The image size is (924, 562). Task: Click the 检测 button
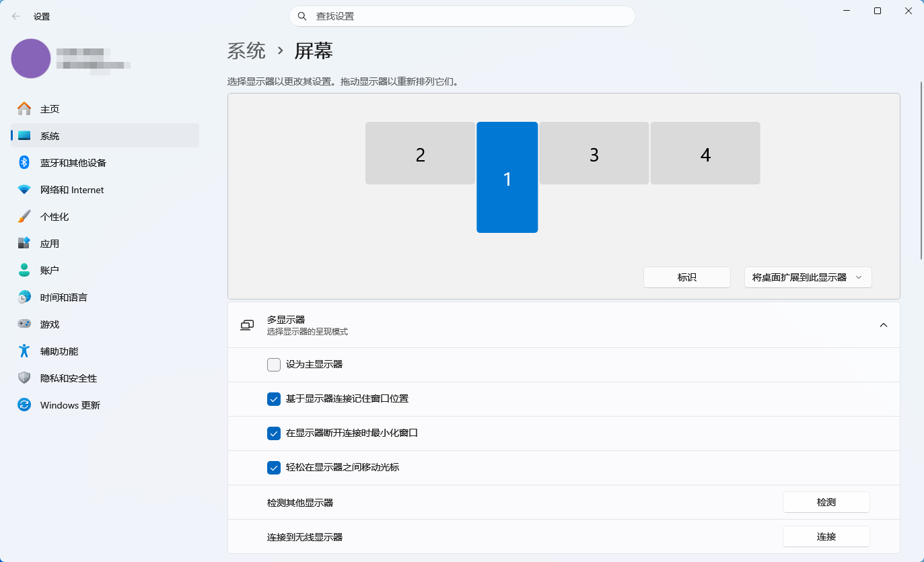[x=826, y=502]
